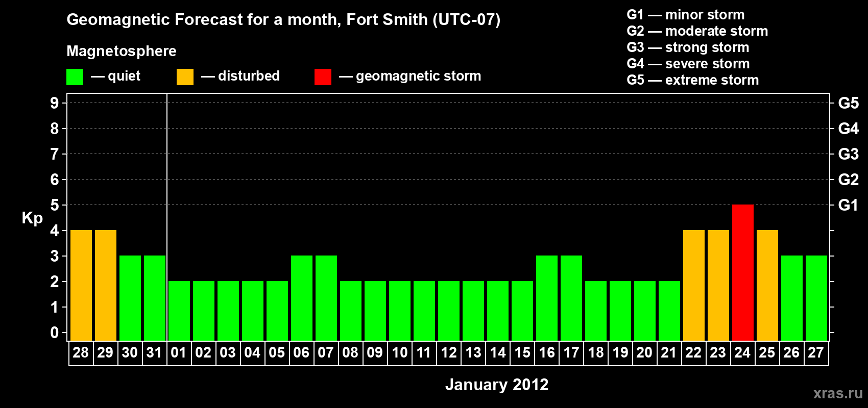Click the green bar above day 16
Screen dimensions: 868x408
point(547,298)
